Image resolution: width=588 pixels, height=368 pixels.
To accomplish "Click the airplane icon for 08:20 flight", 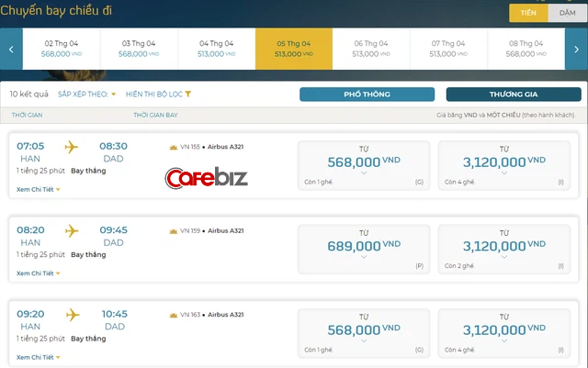I will pyautogui.click(x=73, y=230).
